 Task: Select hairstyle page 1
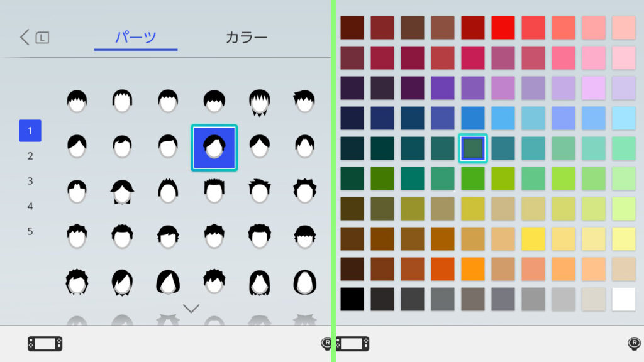point(30,131)
